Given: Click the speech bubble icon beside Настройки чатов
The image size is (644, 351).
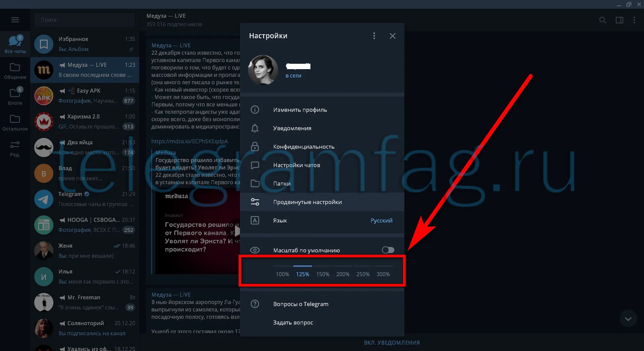Looking at the screenshot, I should point(255,165).
